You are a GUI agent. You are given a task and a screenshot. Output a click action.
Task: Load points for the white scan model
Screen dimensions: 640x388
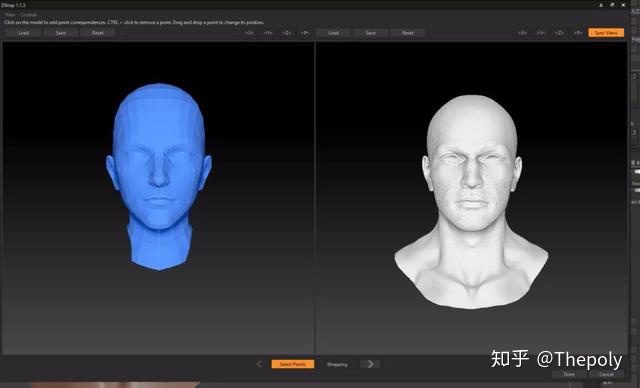[333, 33]
